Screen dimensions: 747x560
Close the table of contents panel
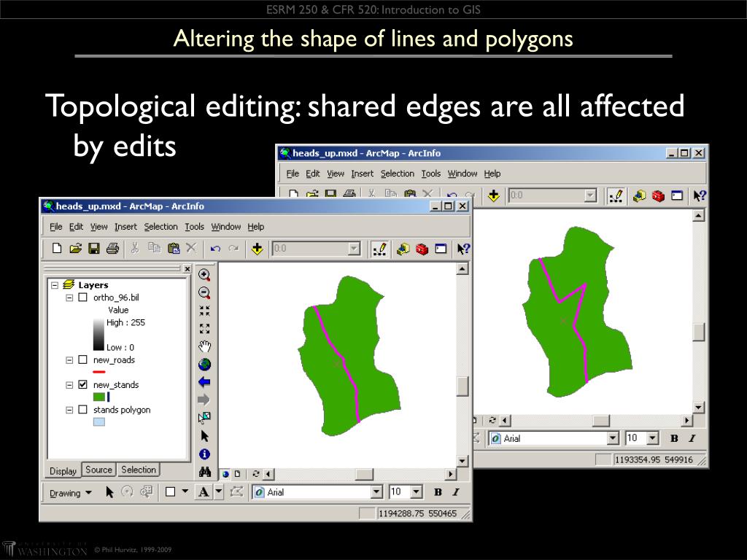[187, 269]
